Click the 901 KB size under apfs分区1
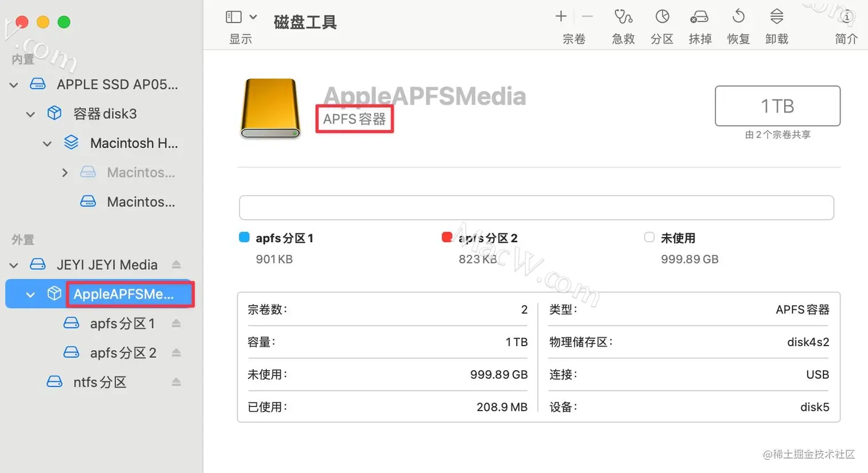This screenshot has width=868, height=473. (274, 259)
